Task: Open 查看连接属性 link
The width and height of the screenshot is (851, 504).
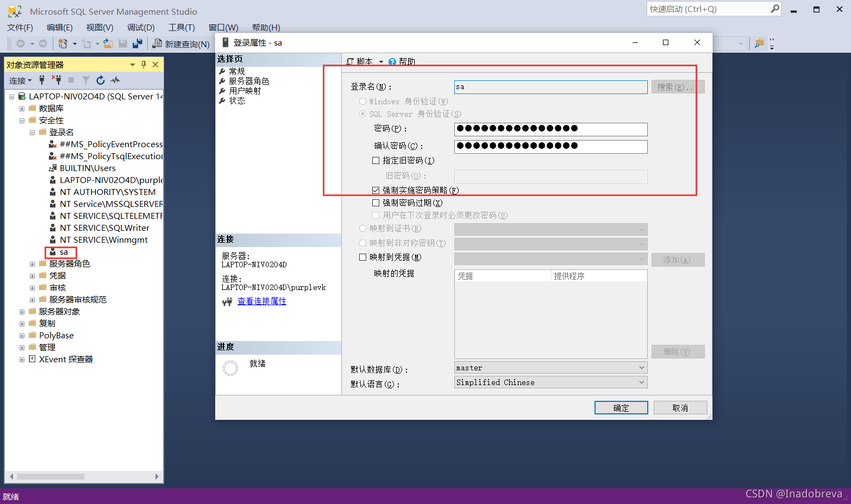Action: (262, 301)
